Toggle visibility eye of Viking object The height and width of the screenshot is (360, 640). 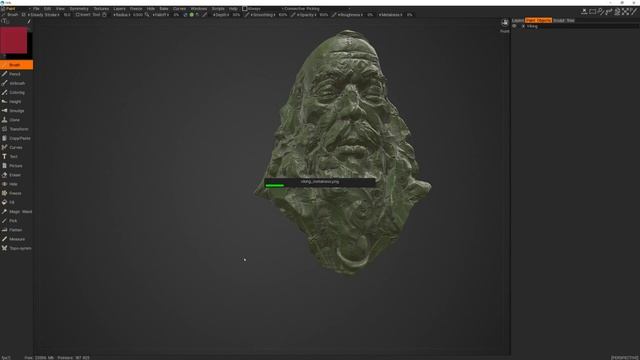pyautogui.click(x=514, y=26)
